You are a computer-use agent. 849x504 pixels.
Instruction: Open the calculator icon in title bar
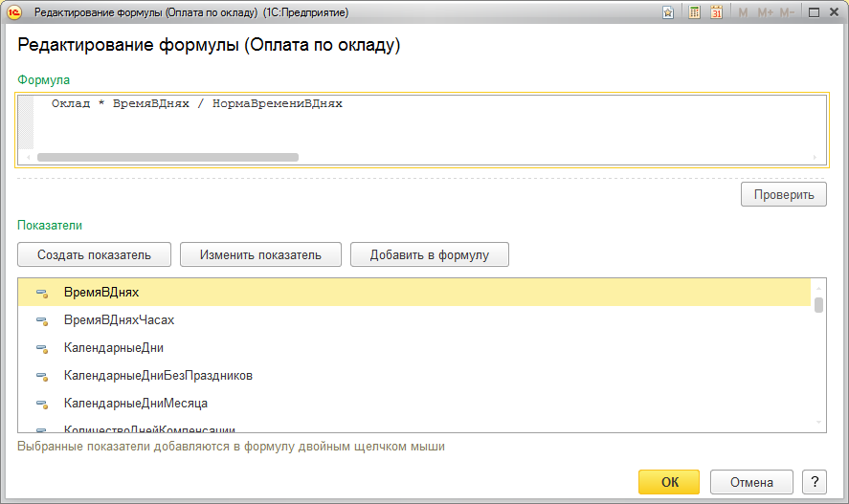click(694, 12)
